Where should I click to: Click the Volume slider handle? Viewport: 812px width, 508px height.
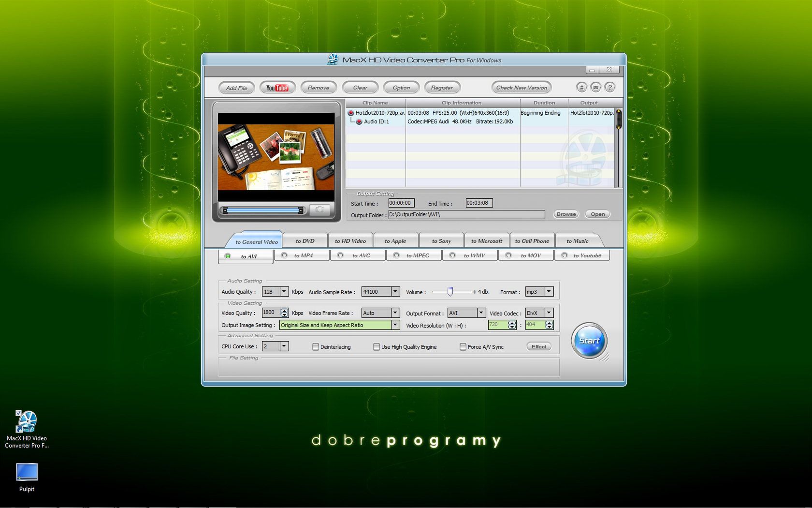click(450, 291)
